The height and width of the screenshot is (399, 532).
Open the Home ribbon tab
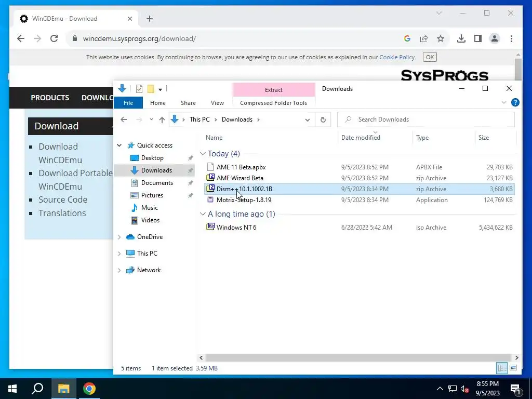tap(158, 103)
